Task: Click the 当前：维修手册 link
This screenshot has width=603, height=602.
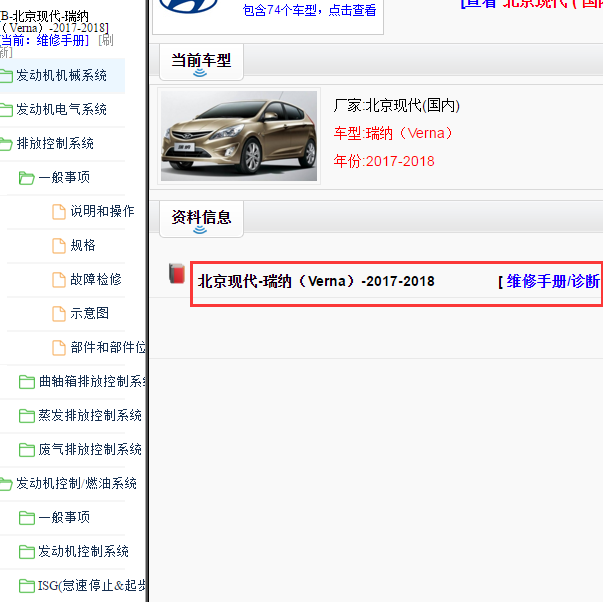Action: (x=44, y=40)
